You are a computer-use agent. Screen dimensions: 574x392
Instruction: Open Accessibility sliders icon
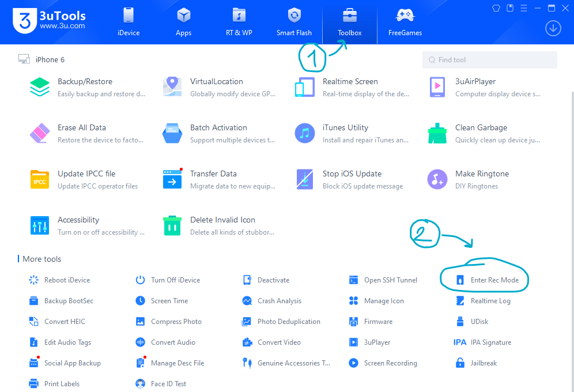click(x=40, y=225)
